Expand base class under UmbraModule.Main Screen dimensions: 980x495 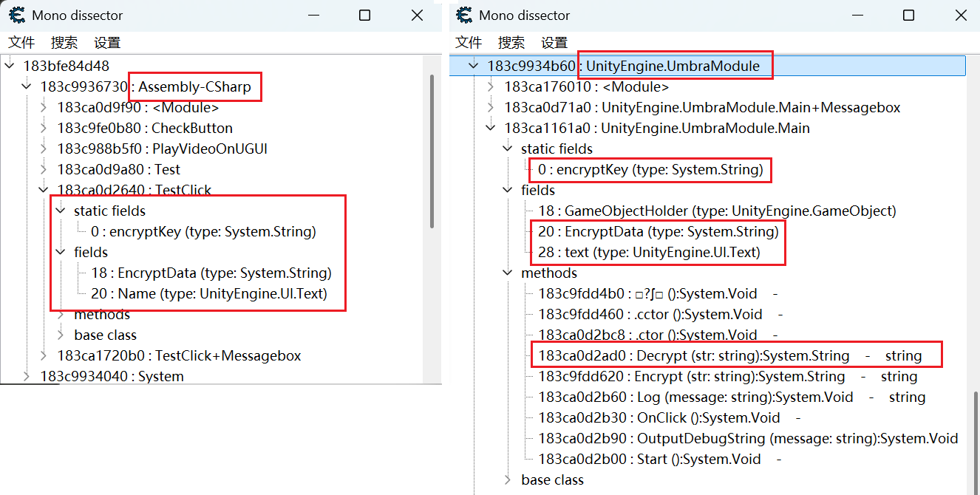coord(508,480)
